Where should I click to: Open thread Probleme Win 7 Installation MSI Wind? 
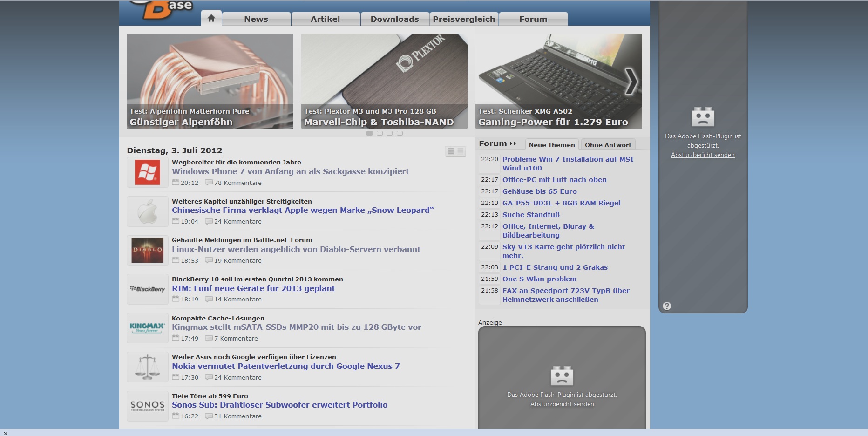click(568, 163)
